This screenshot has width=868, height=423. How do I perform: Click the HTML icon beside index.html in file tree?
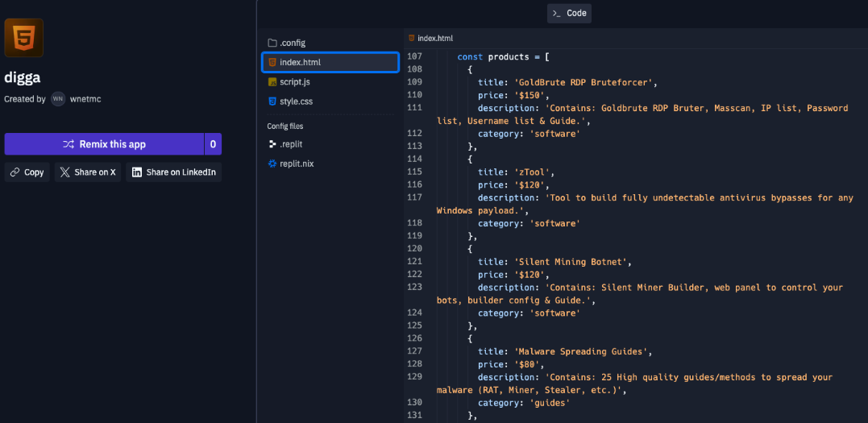click(272, 62)
